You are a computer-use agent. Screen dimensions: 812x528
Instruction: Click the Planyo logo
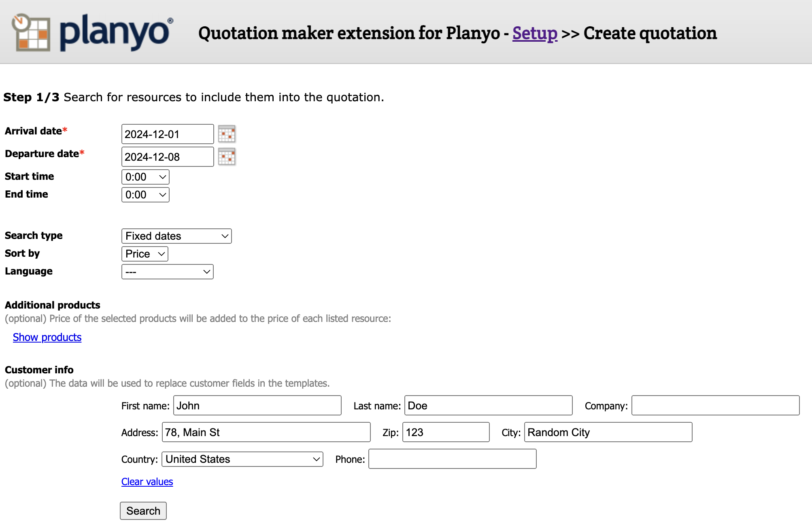coord(92,32)
